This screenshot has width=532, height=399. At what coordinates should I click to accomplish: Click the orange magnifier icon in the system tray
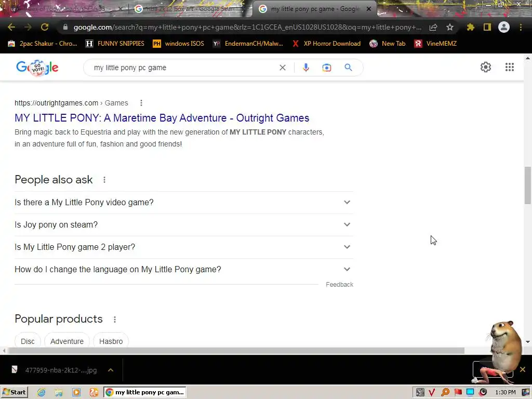[x=445, y=393]
